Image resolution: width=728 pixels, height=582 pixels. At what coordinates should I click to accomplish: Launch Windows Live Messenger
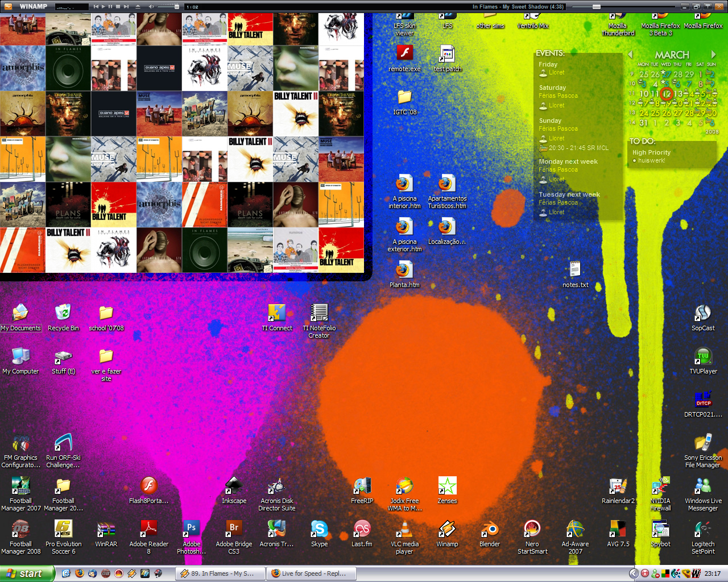703,494
